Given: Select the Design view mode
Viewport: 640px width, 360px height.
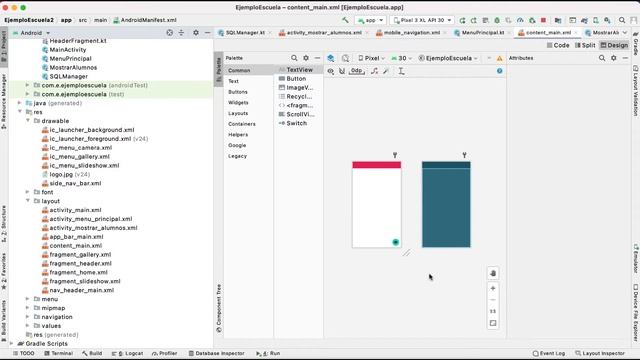Looking at the screenshot, I should click(614, 45).
